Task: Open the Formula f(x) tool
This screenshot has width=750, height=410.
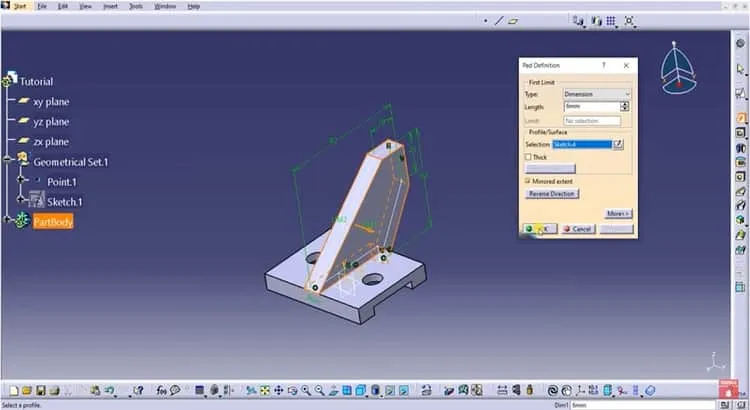Action: point(161,391)
